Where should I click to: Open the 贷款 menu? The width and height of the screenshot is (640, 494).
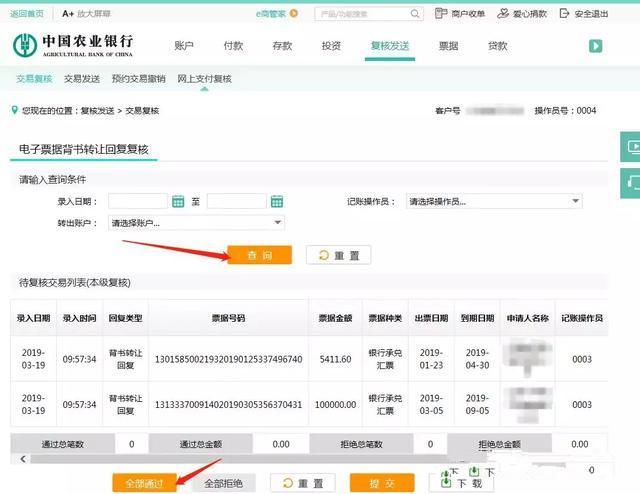498,46
